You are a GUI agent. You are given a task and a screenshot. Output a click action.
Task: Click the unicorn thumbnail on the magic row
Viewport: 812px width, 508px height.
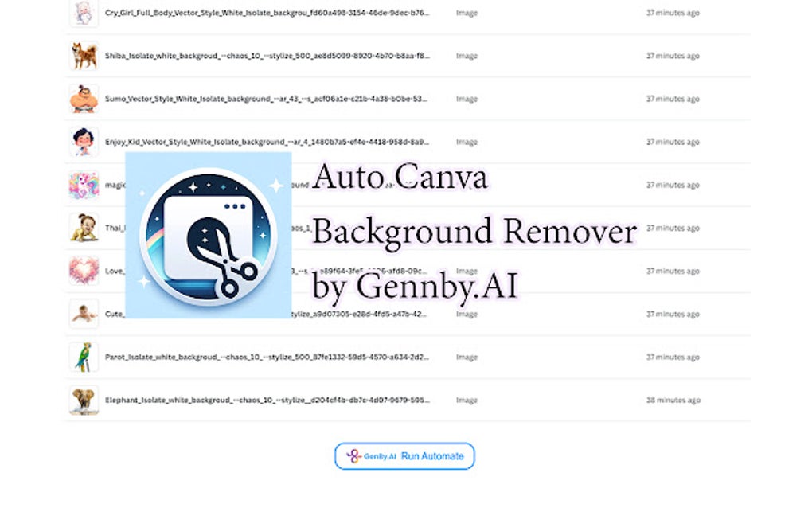pos(84,184)
